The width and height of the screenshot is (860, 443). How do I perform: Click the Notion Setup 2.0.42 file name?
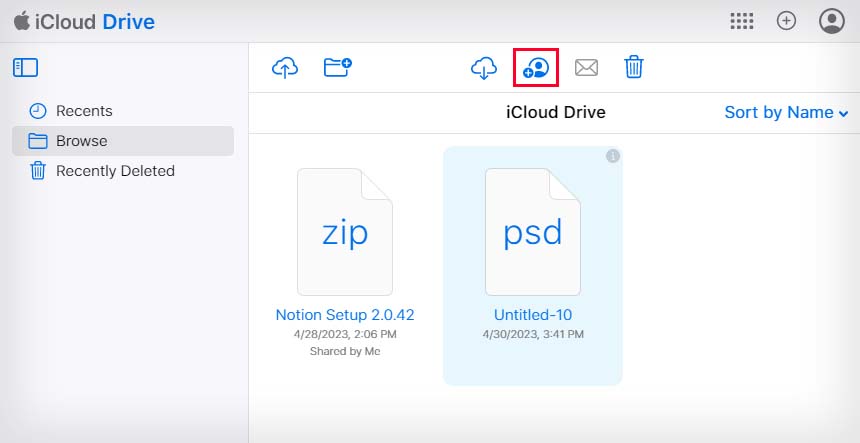[345, 315]
